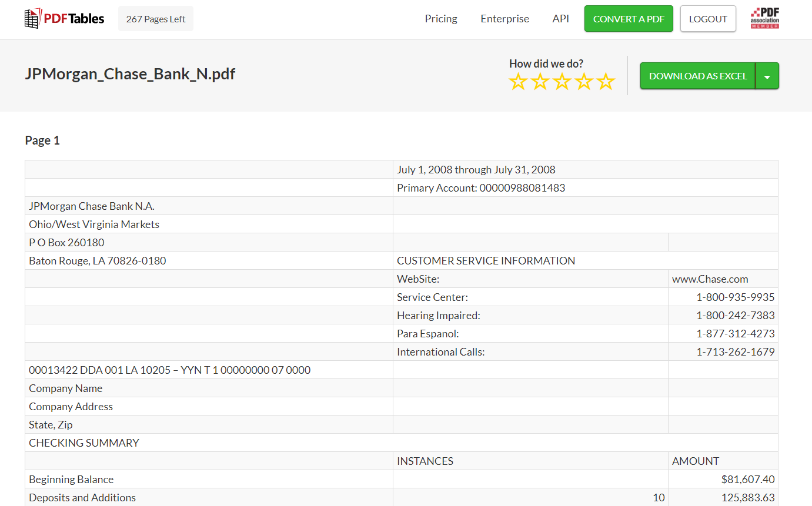Open the PDFTables logo home link
This screenshot has height=506, width=812.
point(64,19)
